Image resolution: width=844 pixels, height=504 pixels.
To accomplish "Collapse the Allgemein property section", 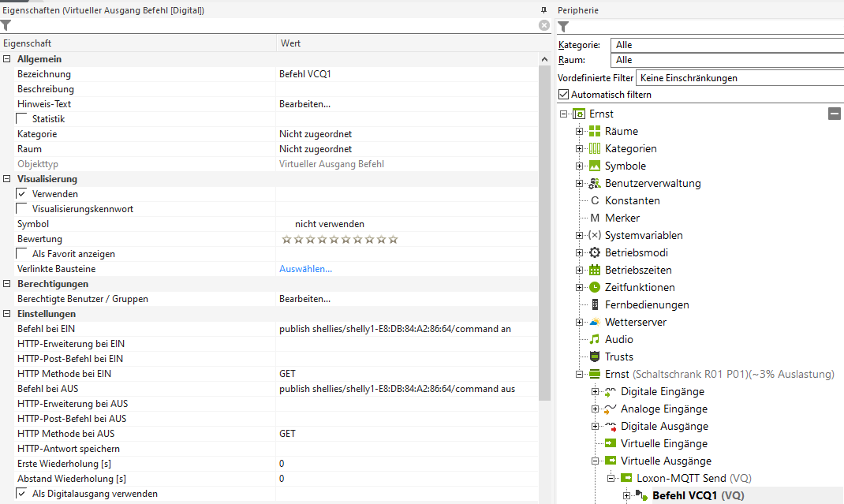I will 7,59.
